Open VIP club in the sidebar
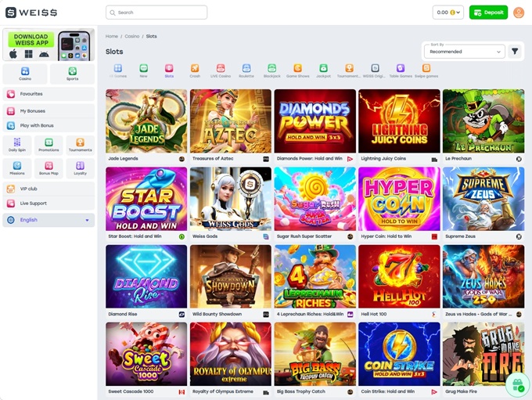532x400 pixels. [49, 189]
